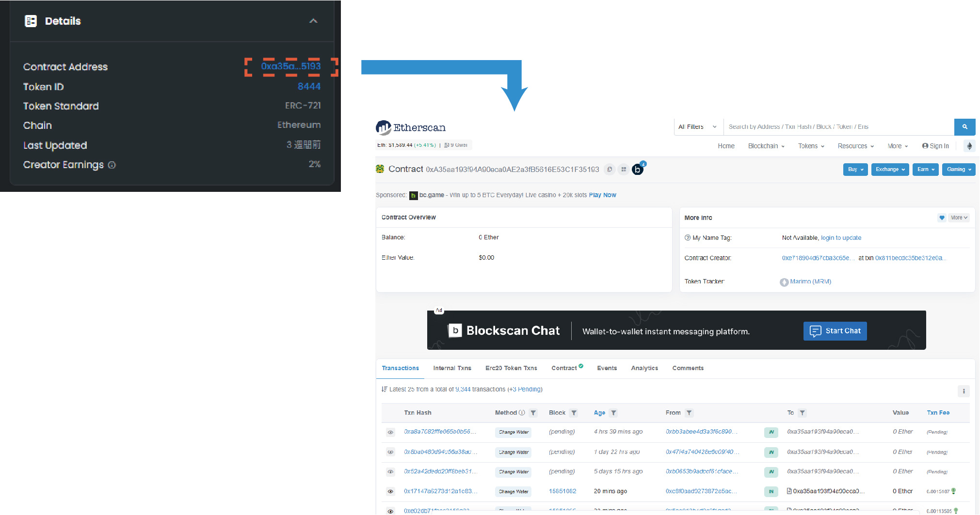Toggle eye preview for first pending transaction
This screenshot has width=980, height=515.
390,432
